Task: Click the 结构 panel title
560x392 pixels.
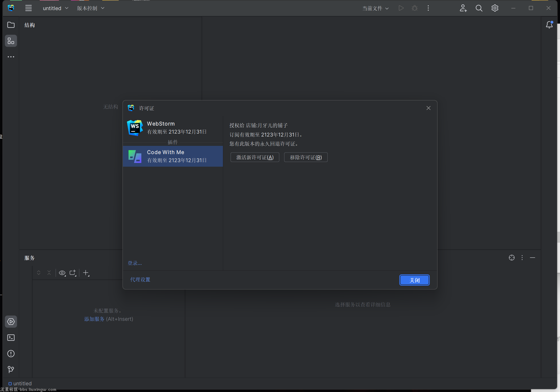Action: point(30,25)
